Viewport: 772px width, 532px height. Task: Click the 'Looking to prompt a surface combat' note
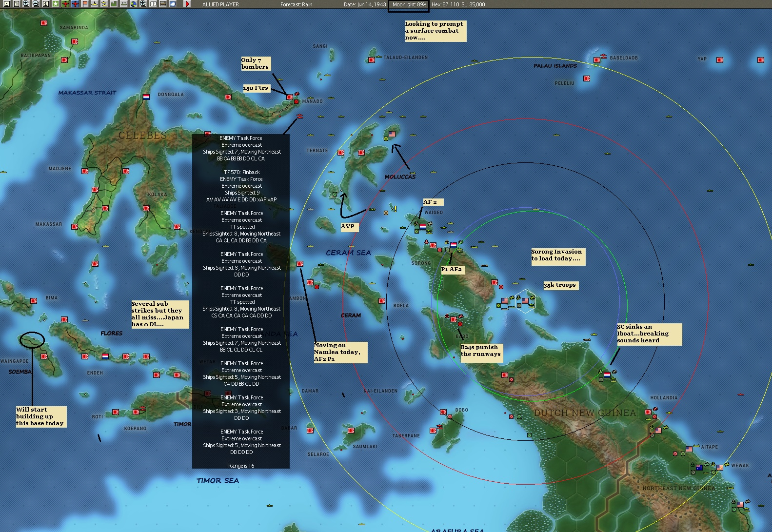(x=435, y=31)
